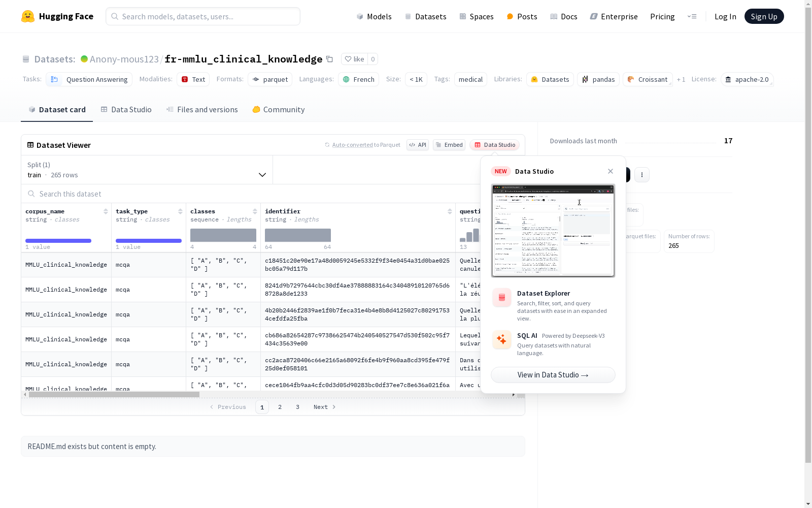The image size is (812, 508).
Task: Sort by the task_type column
Action: click(180, 211)
